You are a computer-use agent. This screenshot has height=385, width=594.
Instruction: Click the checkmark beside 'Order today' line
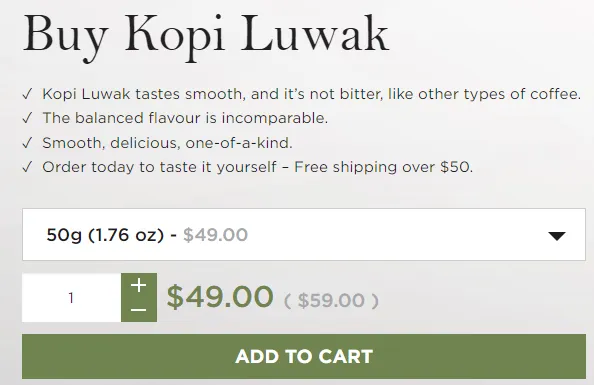point(27,167)
